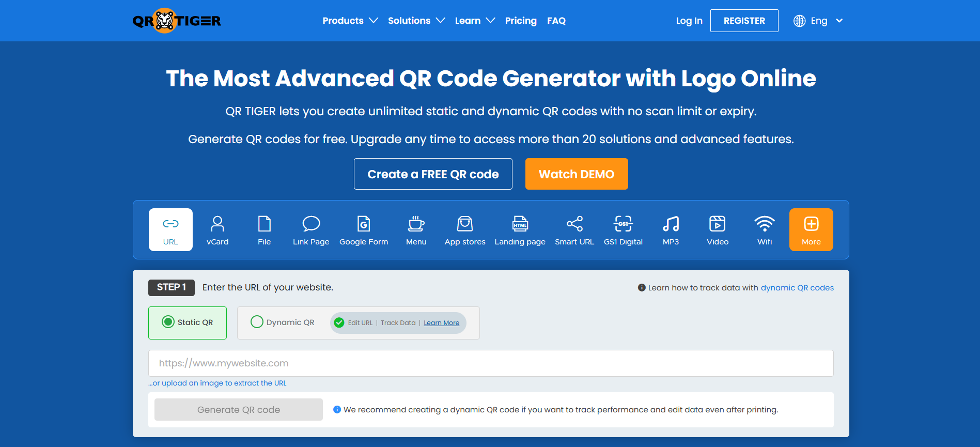The image size is (980, 447).
Task: Click the REGISTER button
Action: coord(744,21)
